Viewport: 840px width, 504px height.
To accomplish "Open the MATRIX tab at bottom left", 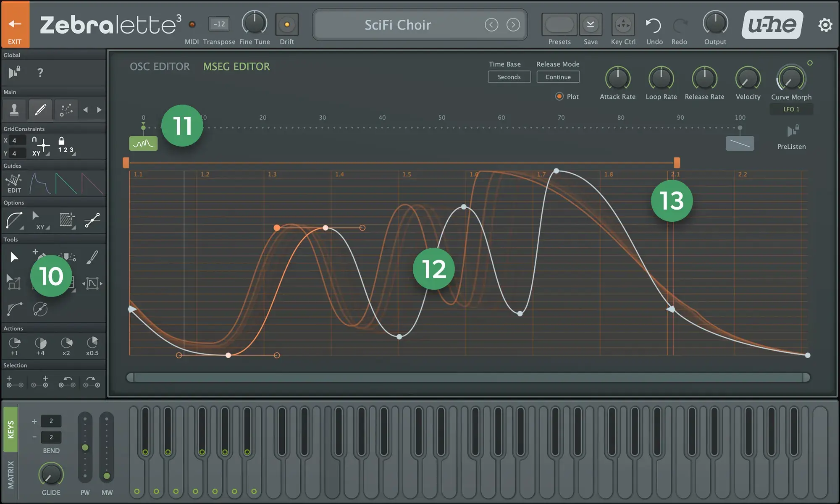I will point(10,475).
